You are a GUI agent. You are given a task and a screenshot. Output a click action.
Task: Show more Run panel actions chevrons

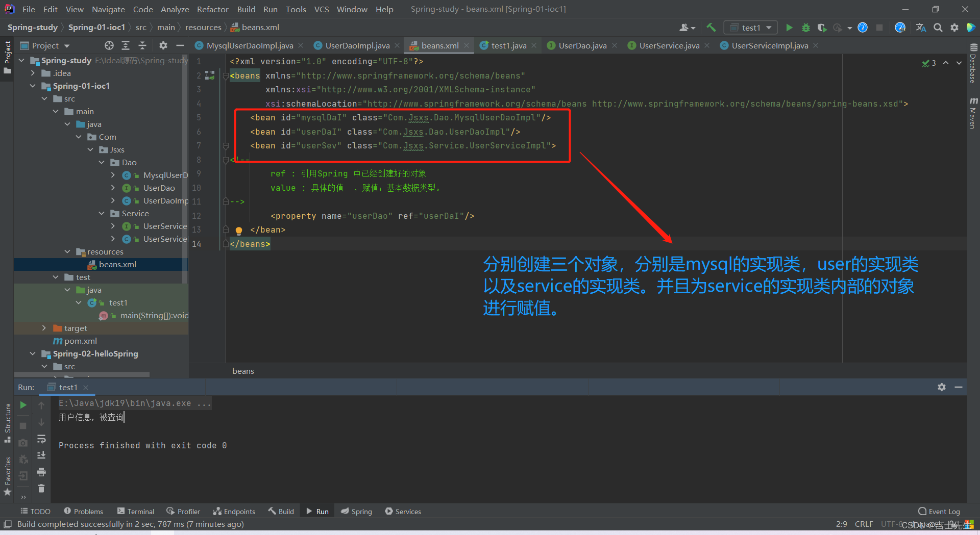(x=23, y=497)
